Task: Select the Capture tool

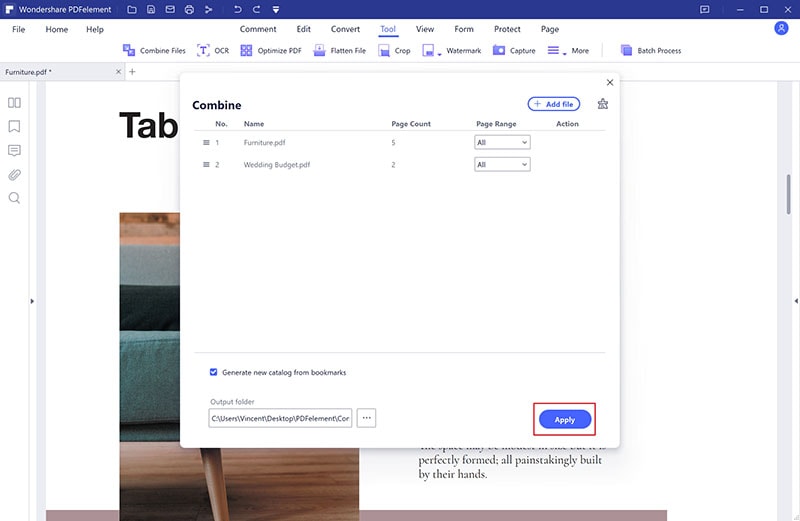Action: [x=514, y=51]
